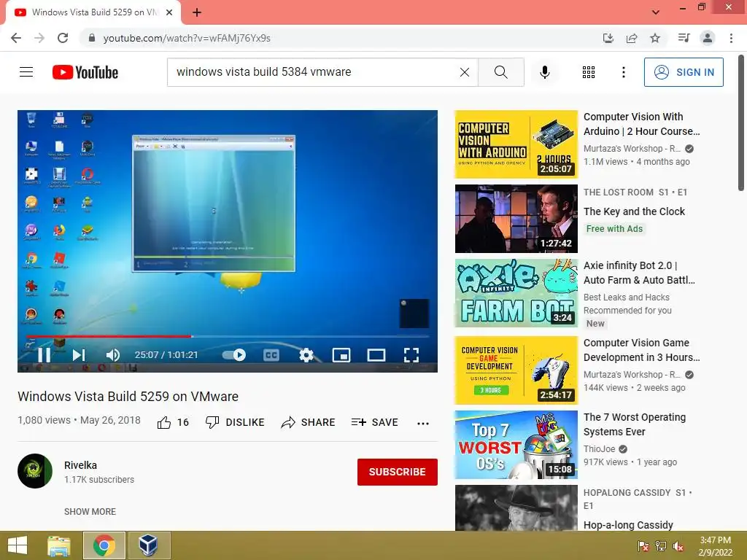Enter full screen mode

point(411,355)
